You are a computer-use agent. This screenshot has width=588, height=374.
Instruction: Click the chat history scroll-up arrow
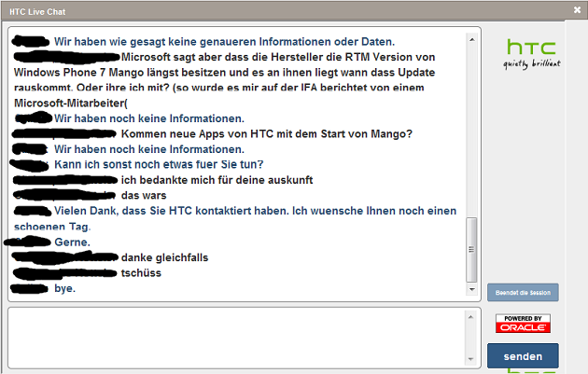point(471,39)
